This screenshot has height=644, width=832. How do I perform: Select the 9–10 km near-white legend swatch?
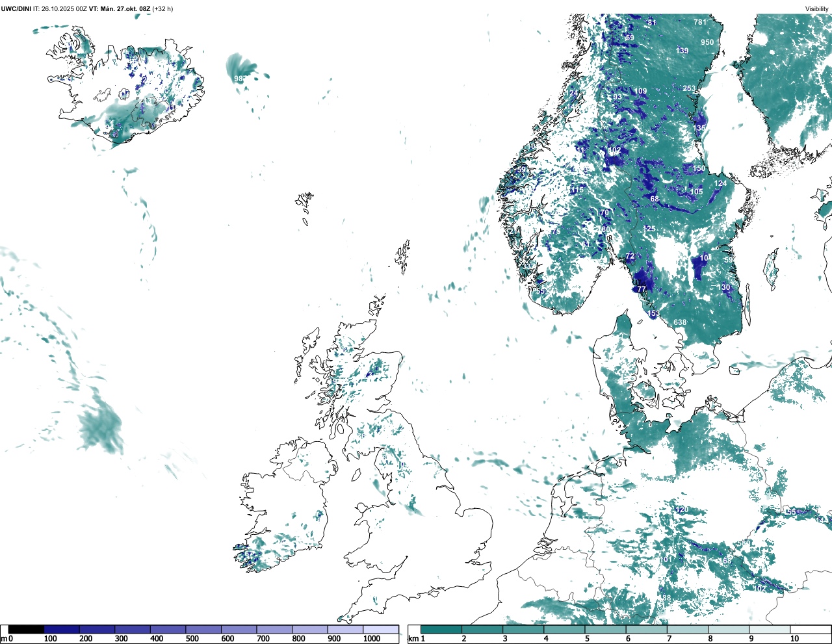[769, 629]
